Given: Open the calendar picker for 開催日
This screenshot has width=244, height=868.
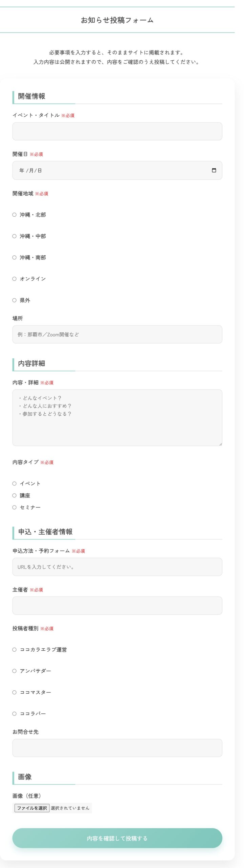Looking at the screenshot, I should point(214,171).
